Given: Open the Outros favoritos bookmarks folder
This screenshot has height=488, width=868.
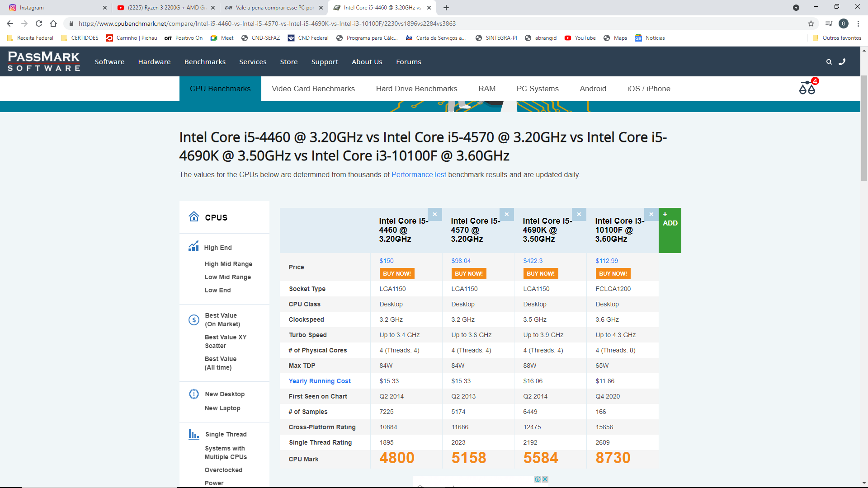Looking at the screenshot, I should [837, 38].
